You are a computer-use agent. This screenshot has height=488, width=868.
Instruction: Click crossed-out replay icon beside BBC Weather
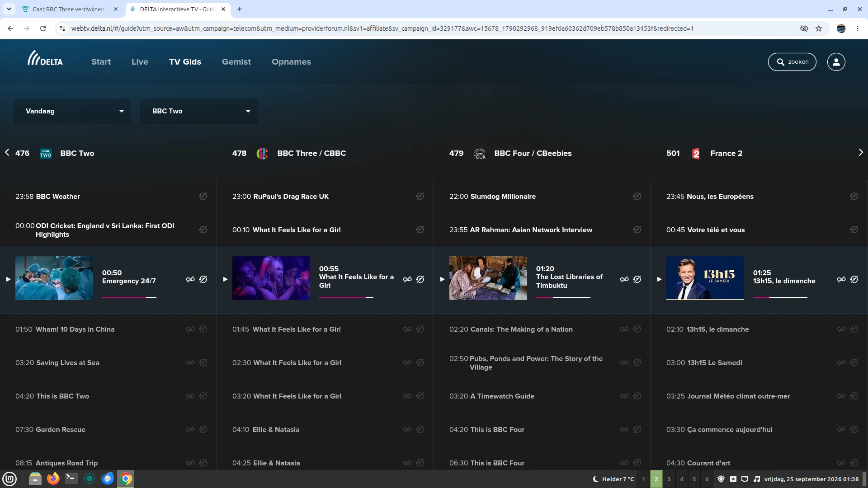[203, 196]
